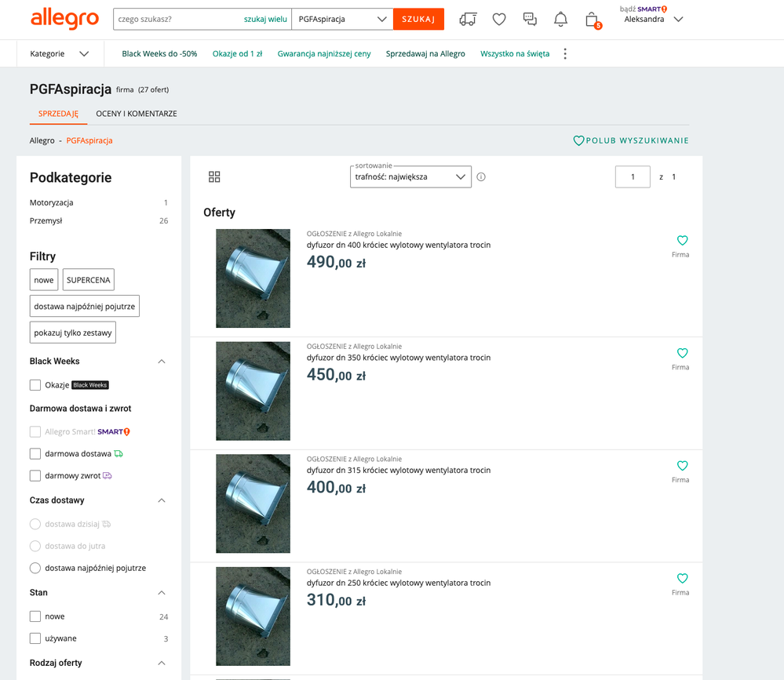Open Black Weeks do -50% menu link
The height and width of the screenshot is (680, 784).
coord(159,54)
